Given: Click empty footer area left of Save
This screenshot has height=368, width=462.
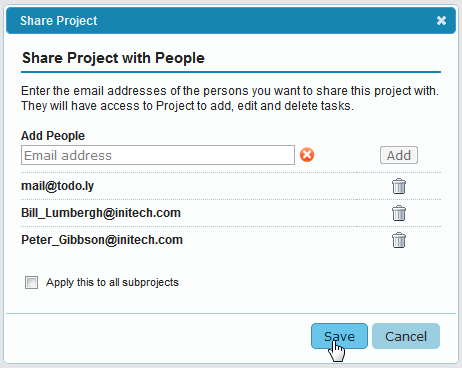Looking at the screenshot, I should click(158, 336).
